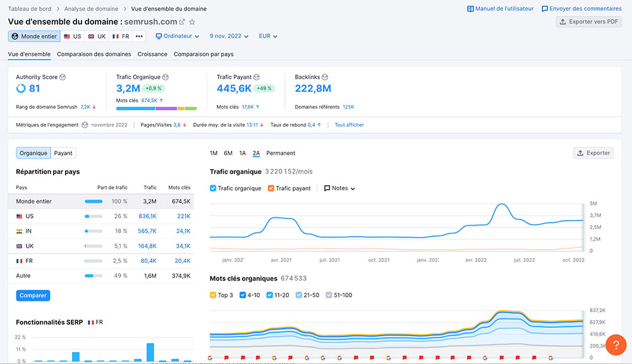Screen dimensions: 632x364
Task: Click the Authority Score ring icon
Action: click(x=21, y=88)
